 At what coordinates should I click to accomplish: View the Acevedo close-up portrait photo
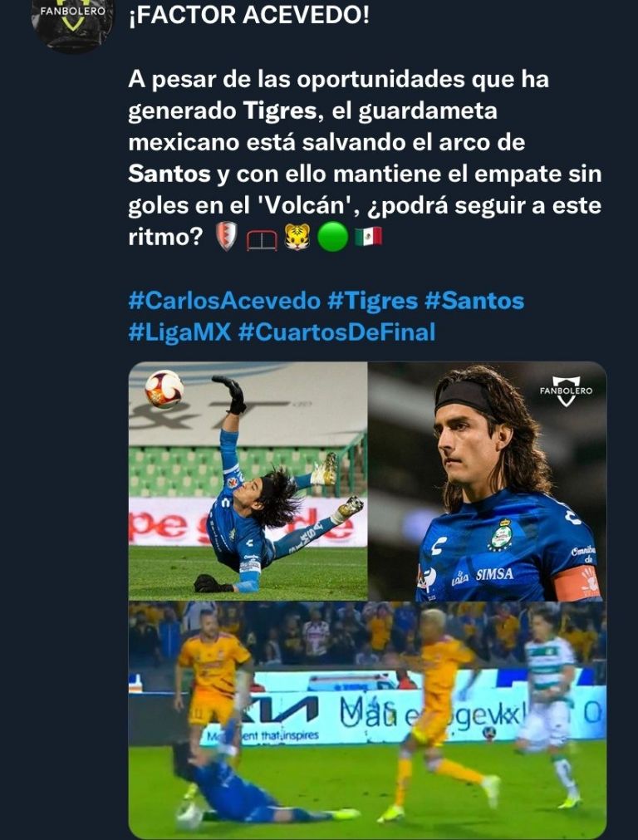[488, 480]
